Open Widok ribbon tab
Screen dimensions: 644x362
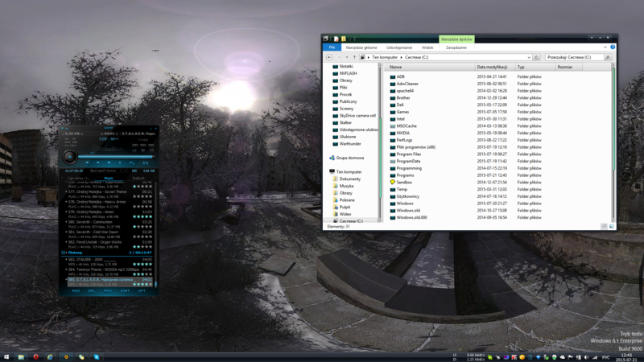pos(427,47)
